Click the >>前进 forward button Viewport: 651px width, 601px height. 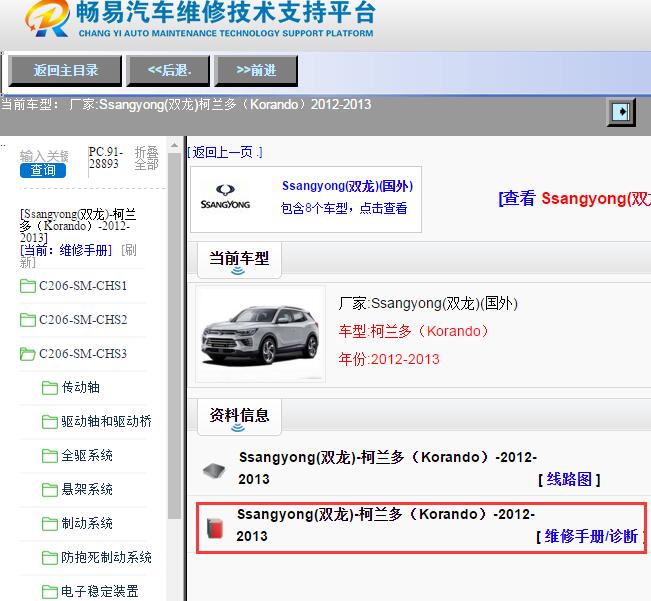(256, 71)
